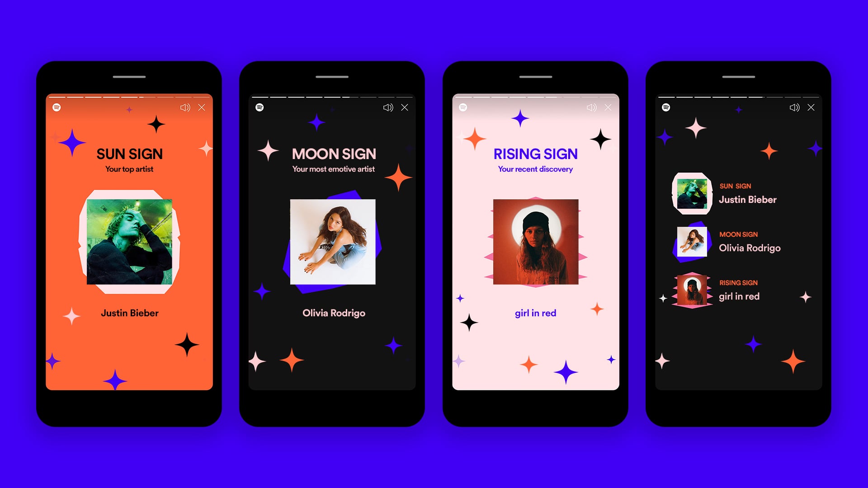The height and width of the screenshot is (488, 868).
Task: Close the Moon Sign story screen
Action: 406,107
